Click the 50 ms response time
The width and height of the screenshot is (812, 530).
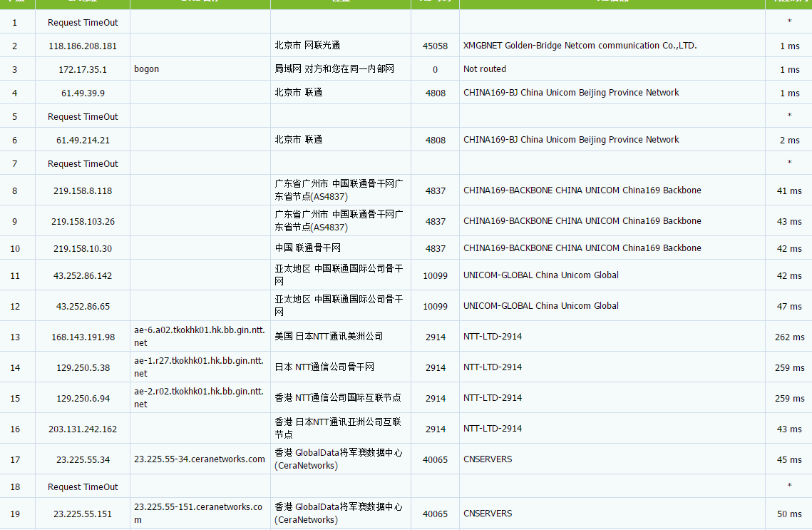coord(789,514)
